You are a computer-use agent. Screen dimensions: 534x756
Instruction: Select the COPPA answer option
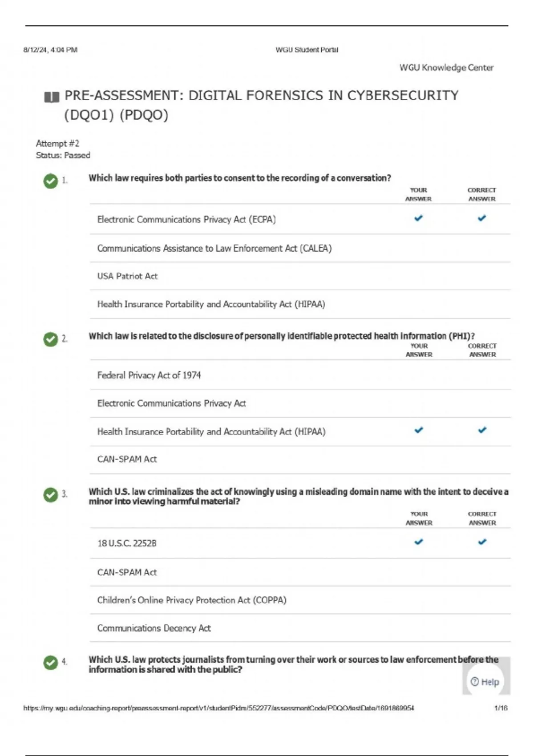[192, 600]
